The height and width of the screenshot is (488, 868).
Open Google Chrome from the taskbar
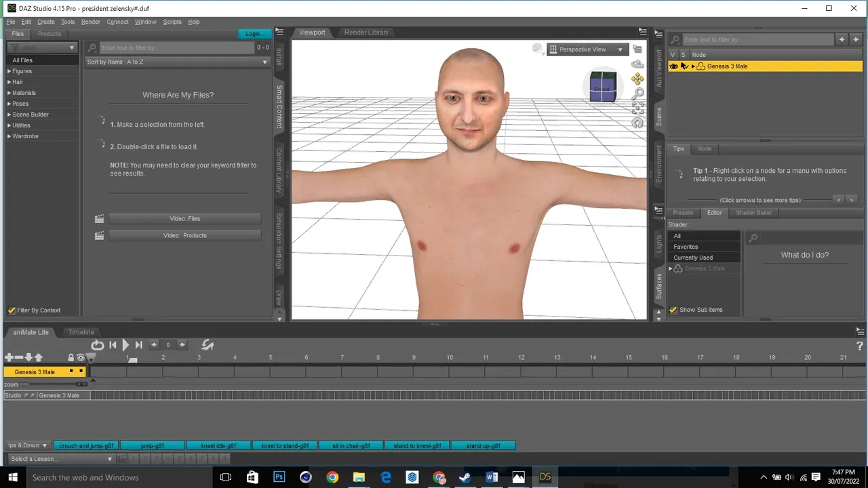332,477
